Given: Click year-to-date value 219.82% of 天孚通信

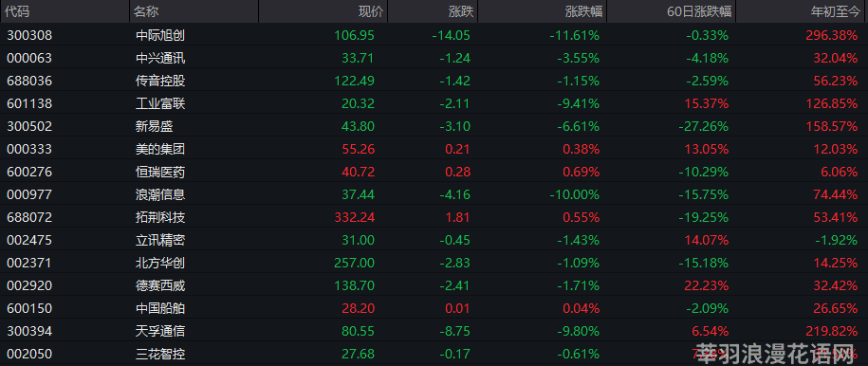Looking at the screenshot, I should (831, 331).
